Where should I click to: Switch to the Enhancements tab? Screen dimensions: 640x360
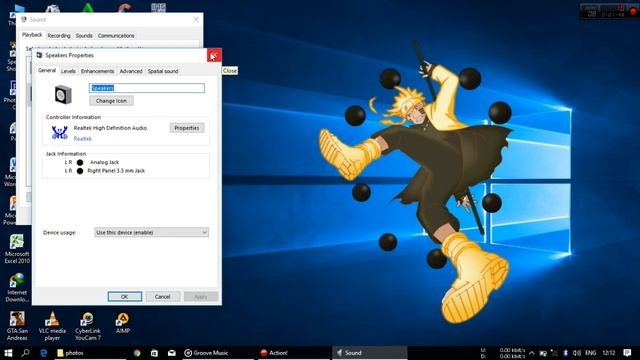(98, 71)
